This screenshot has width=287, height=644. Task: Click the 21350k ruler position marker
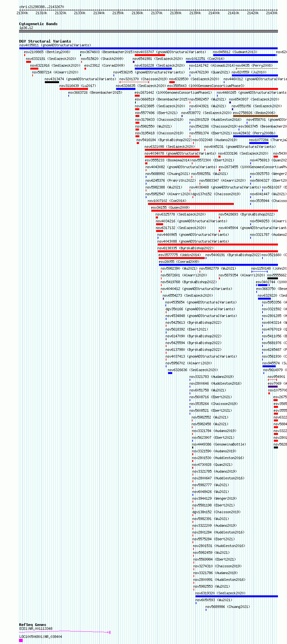(118, 13)
